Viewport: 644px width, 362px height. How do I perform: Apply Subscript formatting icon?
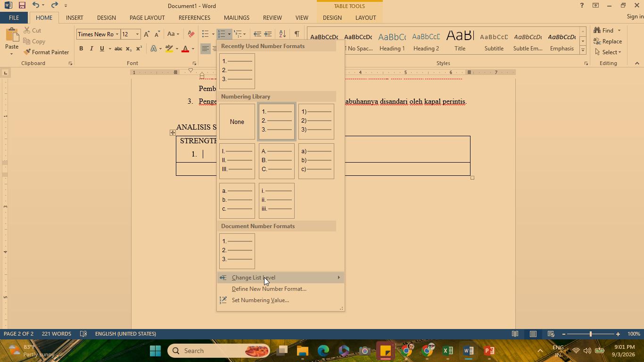click(x=128, y=49)
